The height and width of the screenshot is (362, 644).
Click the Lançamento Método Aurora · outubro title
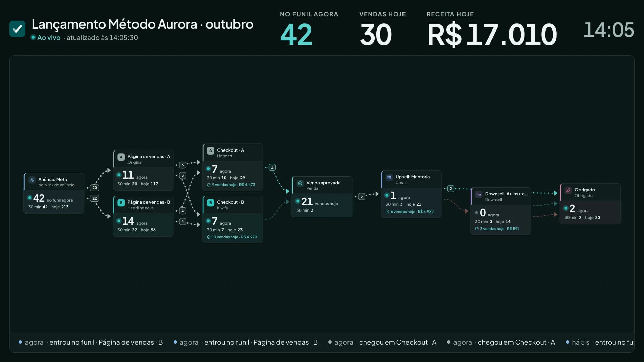142,24
